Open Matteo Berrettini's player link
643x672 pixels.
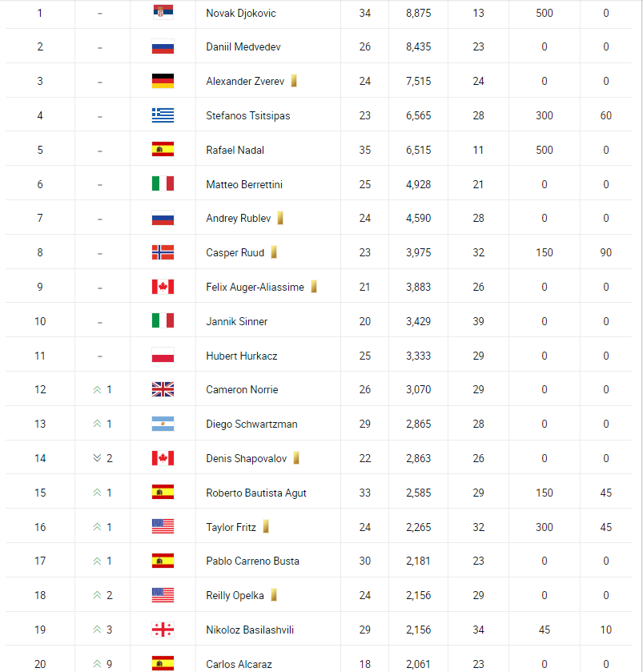(x=243, y=184)
